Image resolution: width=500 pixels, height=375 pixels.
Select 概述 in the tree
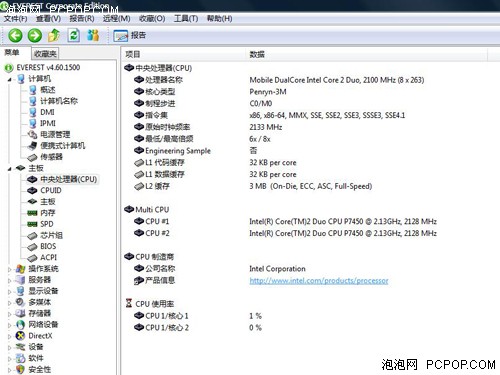(48, 90)
